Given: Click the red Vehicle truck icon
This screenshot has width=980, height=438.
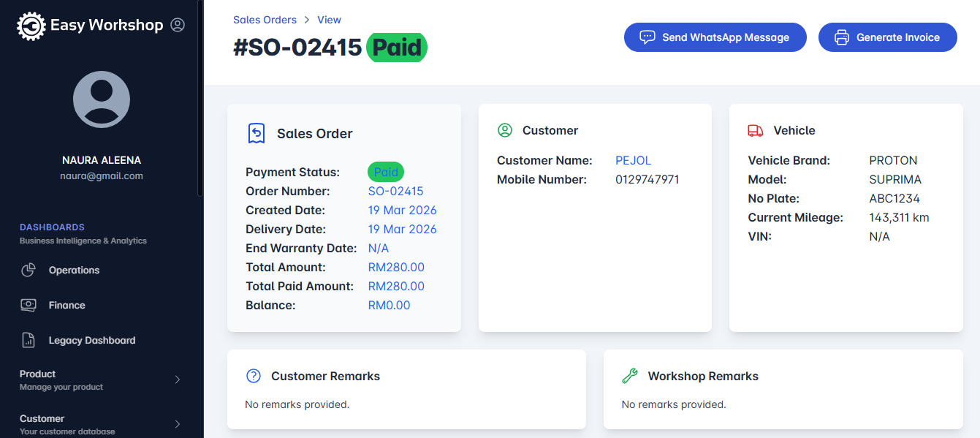Looking at the screenshot, I should pyautogui.click(x=756, y=130).
